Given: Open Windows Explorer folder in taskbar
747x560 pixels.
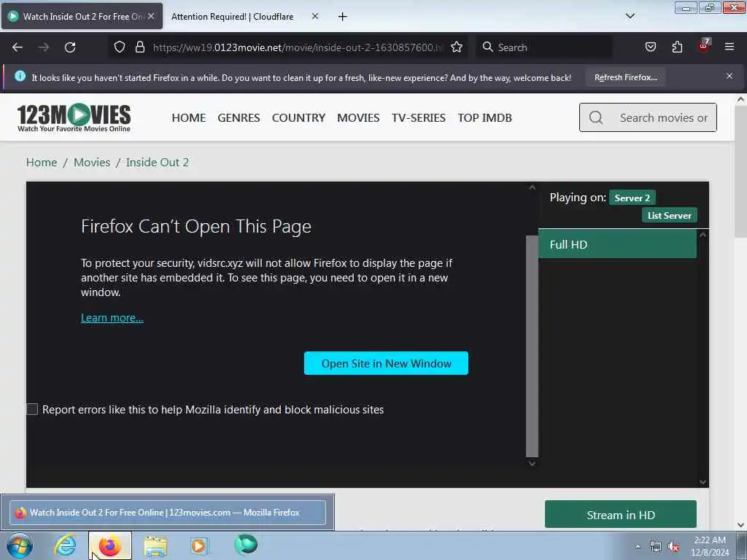Looking at the screenshot, I should click(x=155, y=546).
